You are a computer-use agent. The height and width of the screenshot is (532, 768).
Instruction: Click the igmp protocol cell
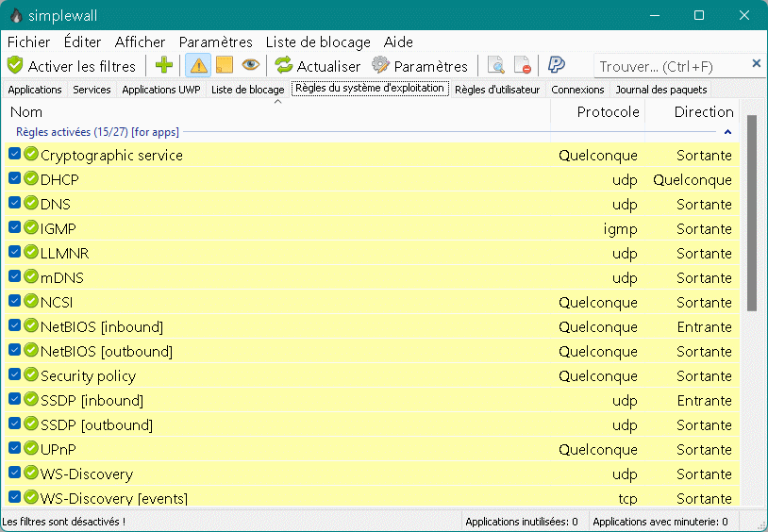point(620,229)
